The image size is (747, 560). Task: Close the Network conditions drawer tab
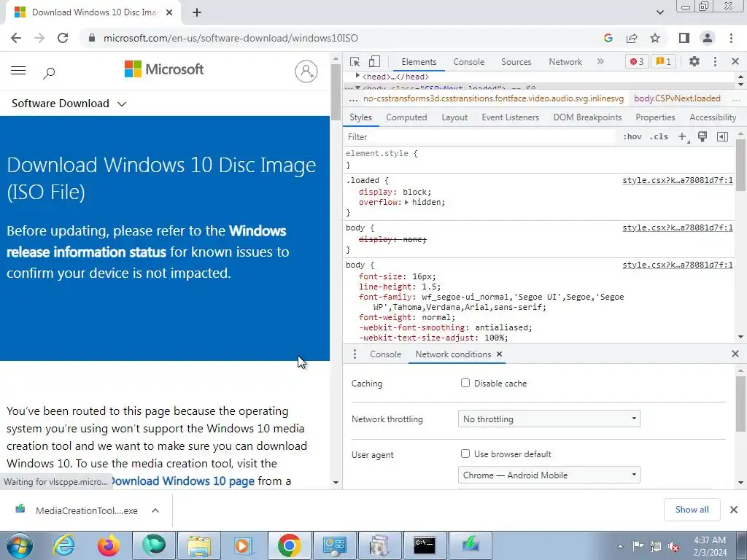[499, 354]
